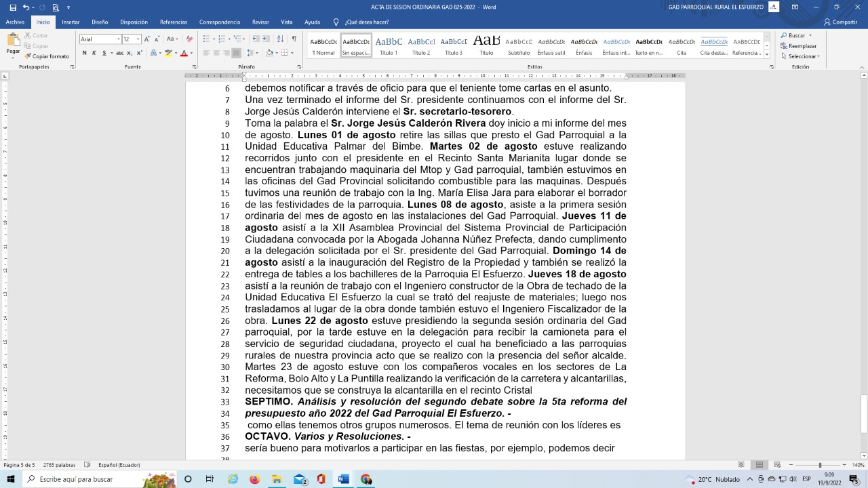The height and width of the screenshot is (488, 868).
Task: Click the Reemplazar button
Action: (x=802, y=46)
